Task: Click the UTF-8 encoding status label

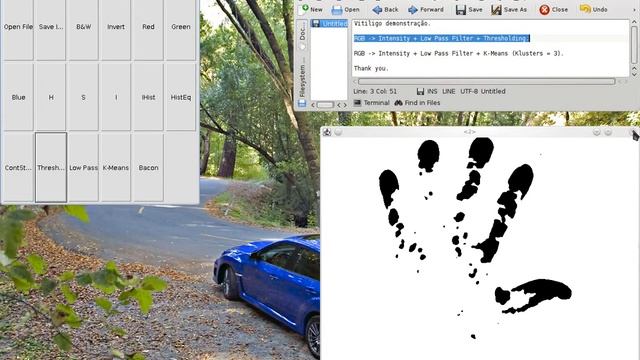Action: (469, 91)
